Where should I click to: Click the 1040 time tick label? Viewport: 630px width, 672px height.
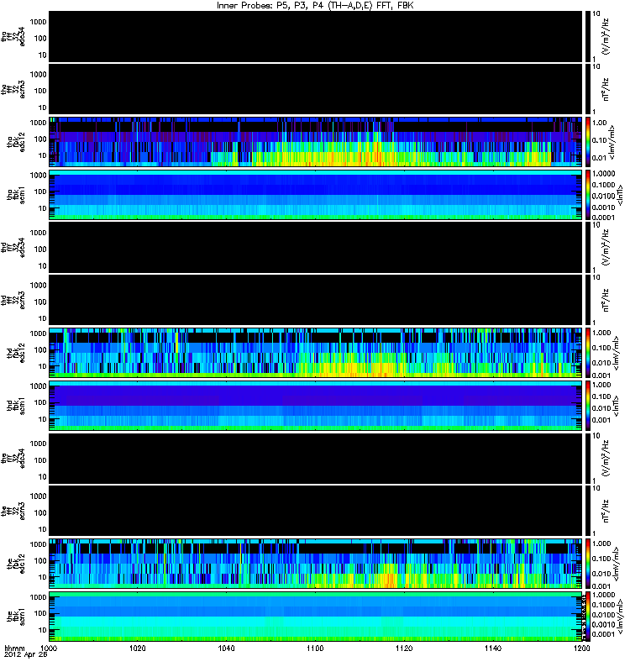(x=226, y=648)
